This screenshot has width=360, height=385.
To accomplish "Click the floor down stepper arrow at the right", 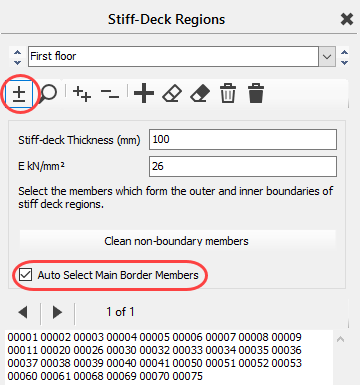I will tap(344, 62).
